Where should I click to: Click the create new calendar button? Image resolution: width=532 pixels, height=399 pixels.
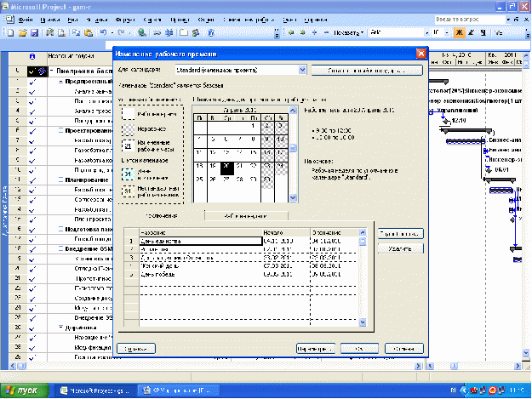[x=367, y=71]
